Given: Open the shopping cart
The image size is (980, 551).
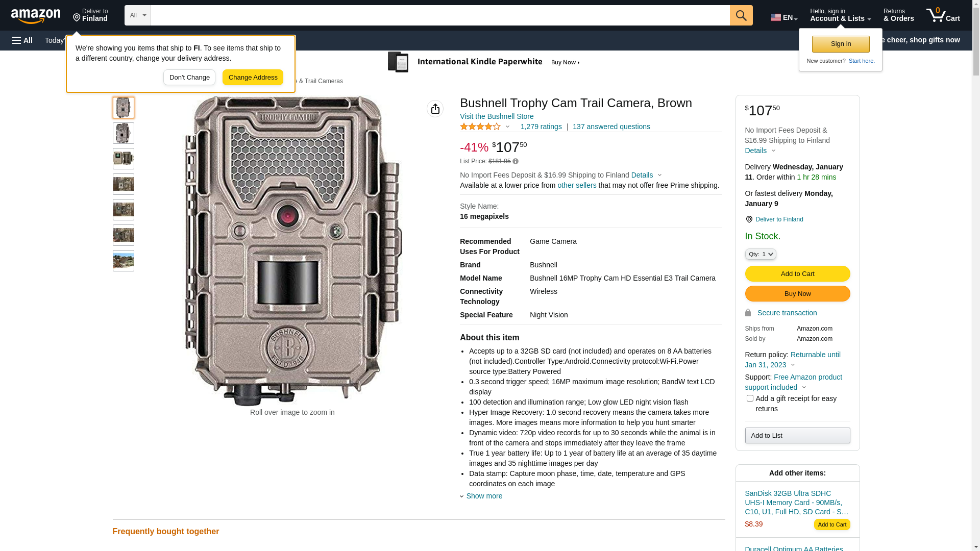Looking at the screenshot, I should [943, 15].
